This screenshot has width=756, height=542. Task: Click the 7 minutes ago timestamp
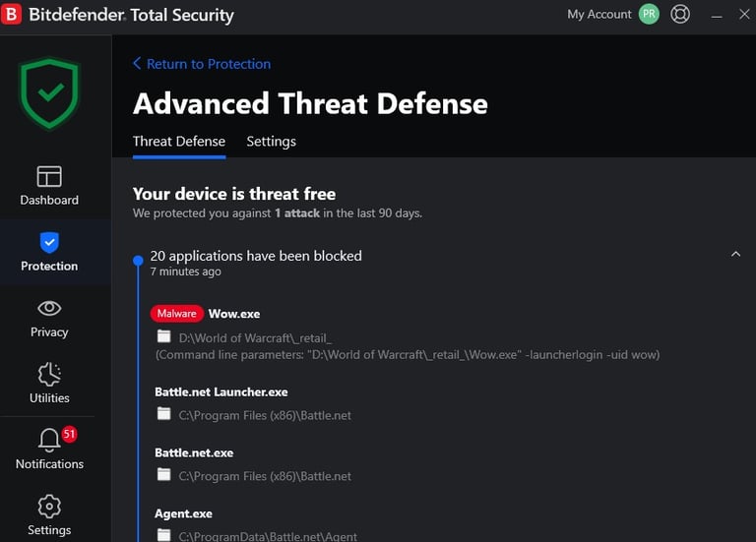pos(186,271)
